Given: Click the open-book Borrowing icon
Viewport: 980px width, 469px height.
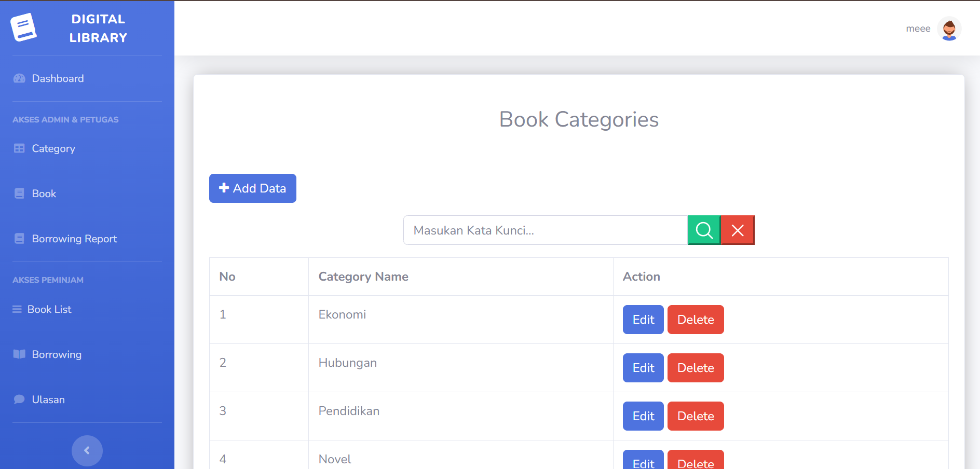Looking at the screenshot, I should click(x=19, y=354).
